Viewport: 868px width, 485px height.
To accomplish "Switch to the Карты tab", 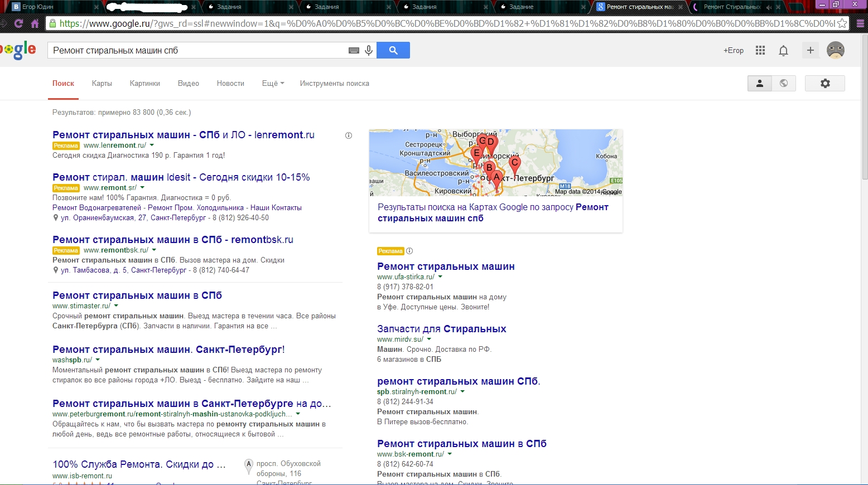I will [102, 83].
